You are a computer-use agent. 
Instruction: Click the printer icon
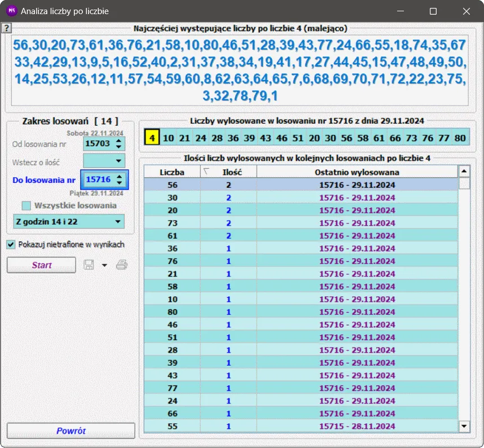122,265
